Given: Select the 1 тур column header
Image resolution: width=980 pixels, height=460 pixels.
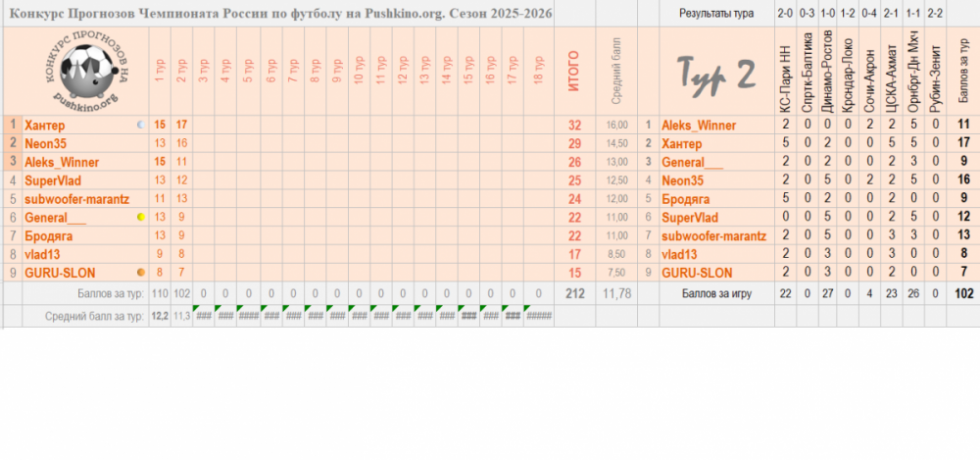Looking at the screenshot, I should pos(159,73).
